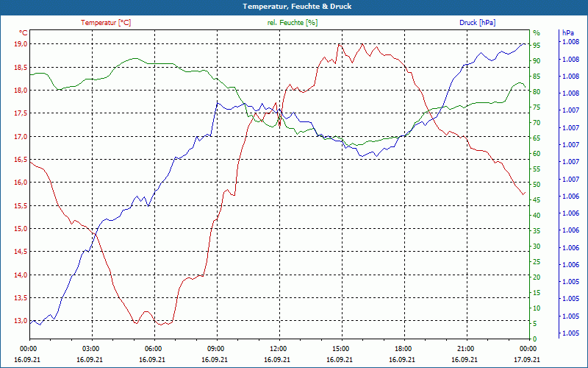Click the 85 humidity axis value
Image resolution: width=588 pixels, height=368 pixels.
(x=537, y=77)
